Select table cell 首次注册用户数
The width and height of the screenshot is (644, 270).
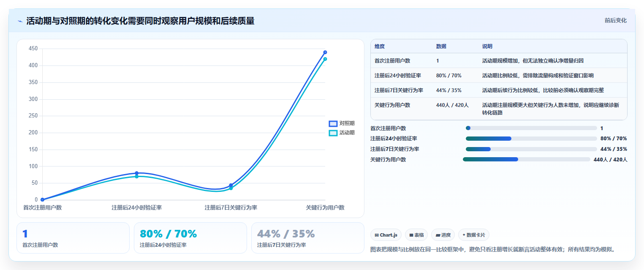pos(392,61)
